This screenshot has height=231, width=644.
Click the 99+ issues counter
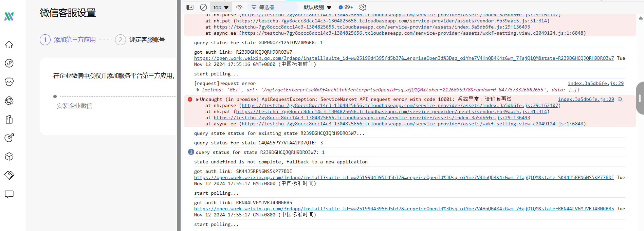pos(346,7)
